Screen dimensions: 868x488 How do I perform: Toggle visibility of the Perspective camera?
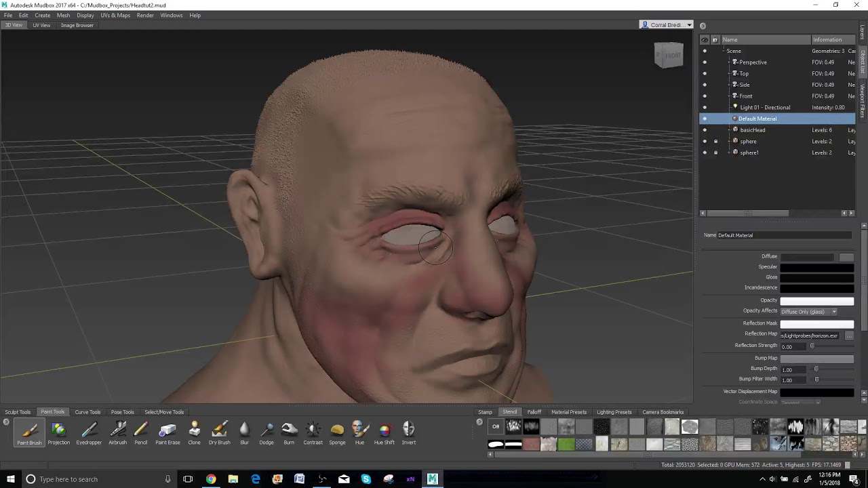coord(705,62)
